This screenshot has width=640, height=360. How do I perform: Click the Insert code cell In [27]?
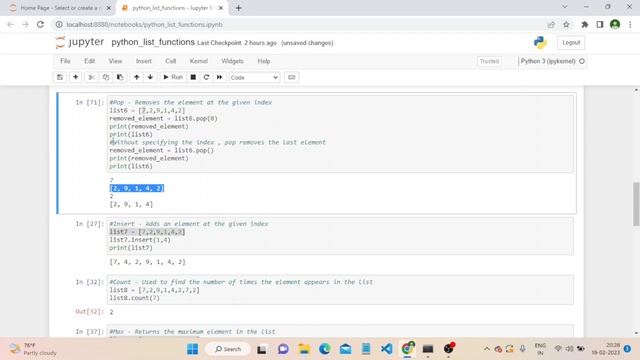(x=340, y=236)
